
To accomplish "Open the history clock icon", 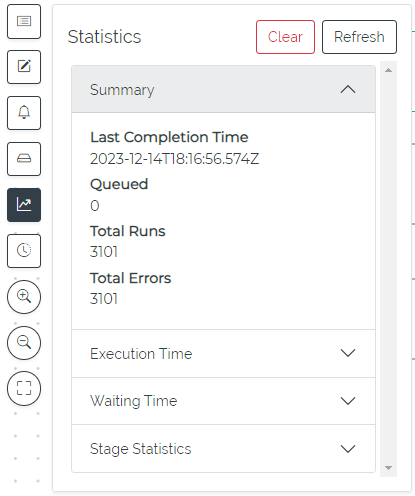I will 24,251.
